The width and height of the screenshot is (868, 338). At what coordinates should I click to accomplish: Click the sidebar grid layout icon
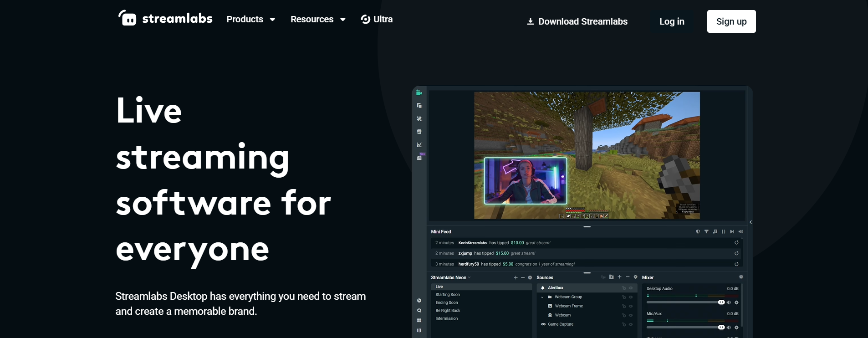pyautogui.click(x=419, y=321)
